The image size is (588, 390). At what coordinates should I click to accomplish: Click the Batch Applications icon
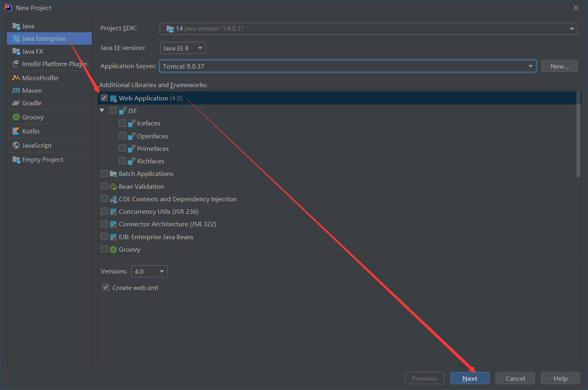tap(114, 174)
